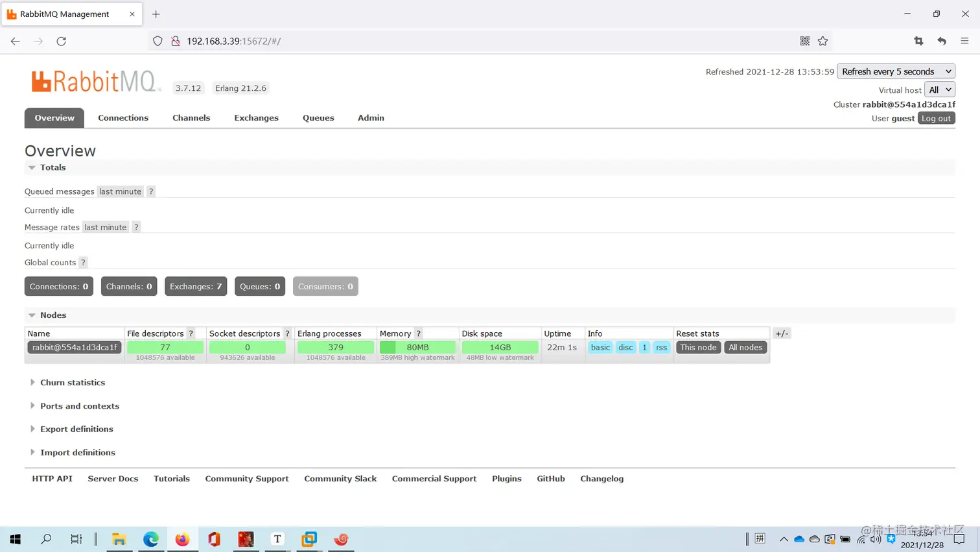Bookmark this page with the star icon
The height and width of the screenshot is (552, 980).
tap(822, 41)
